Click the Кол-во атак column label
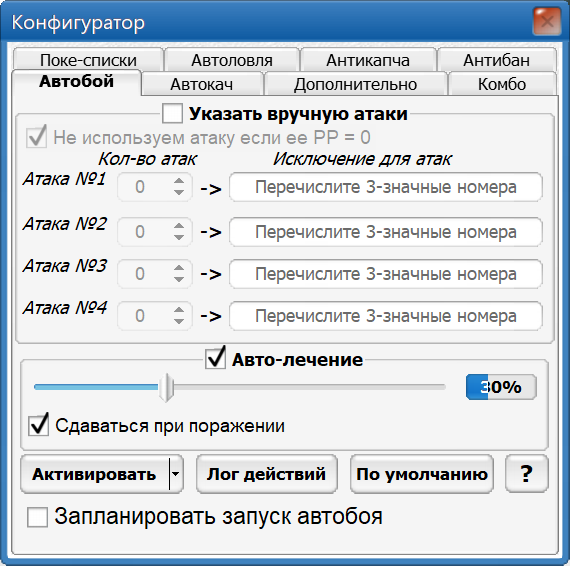Viewport: 570px width, 566px height. coord(147,159)
